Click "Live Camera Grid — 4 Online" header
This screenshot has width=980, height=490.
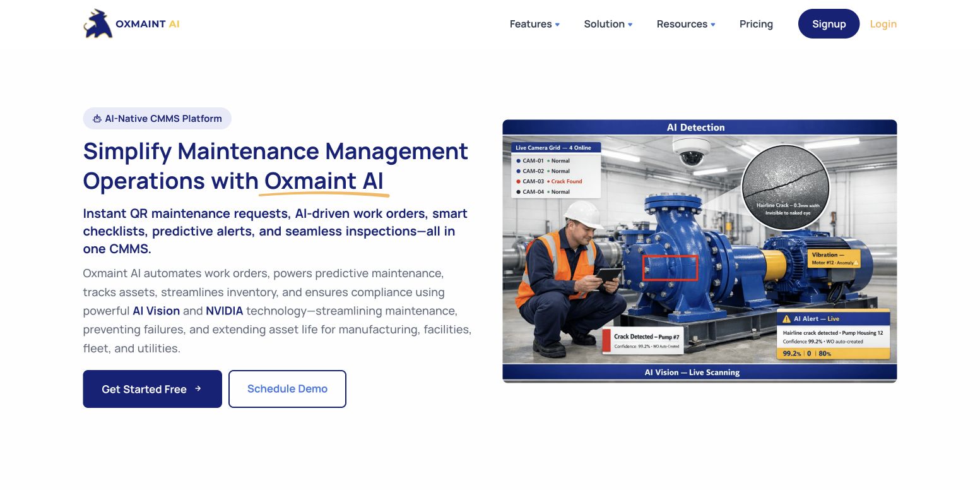tap(556, 148)
